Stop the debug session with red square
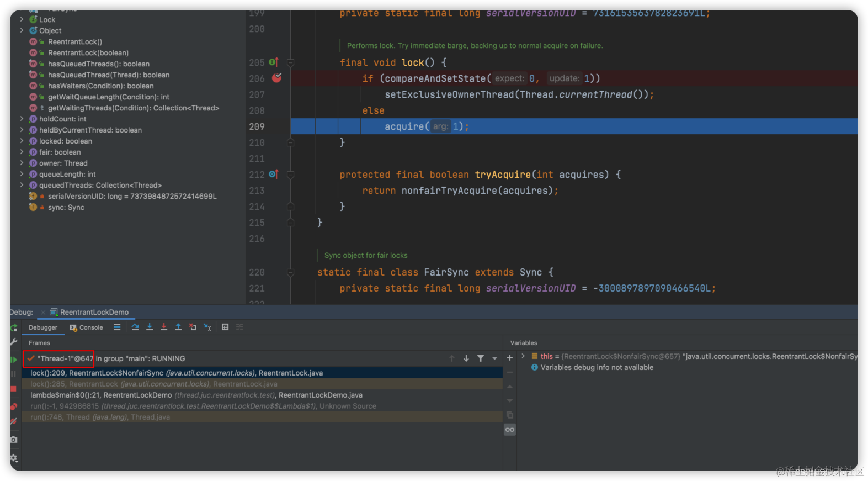Viewport: 868px width, 481px height. [x=14, y=389]
